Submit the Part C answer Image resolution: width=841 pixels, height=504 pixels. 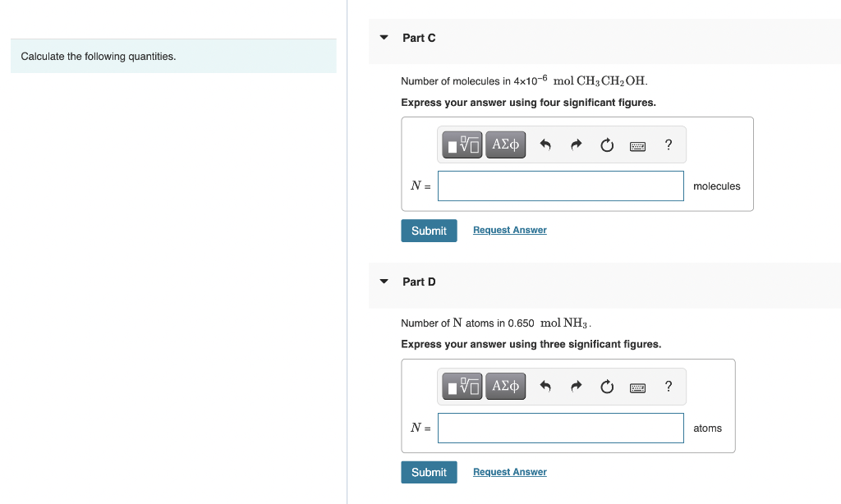[x=429, y=231]
